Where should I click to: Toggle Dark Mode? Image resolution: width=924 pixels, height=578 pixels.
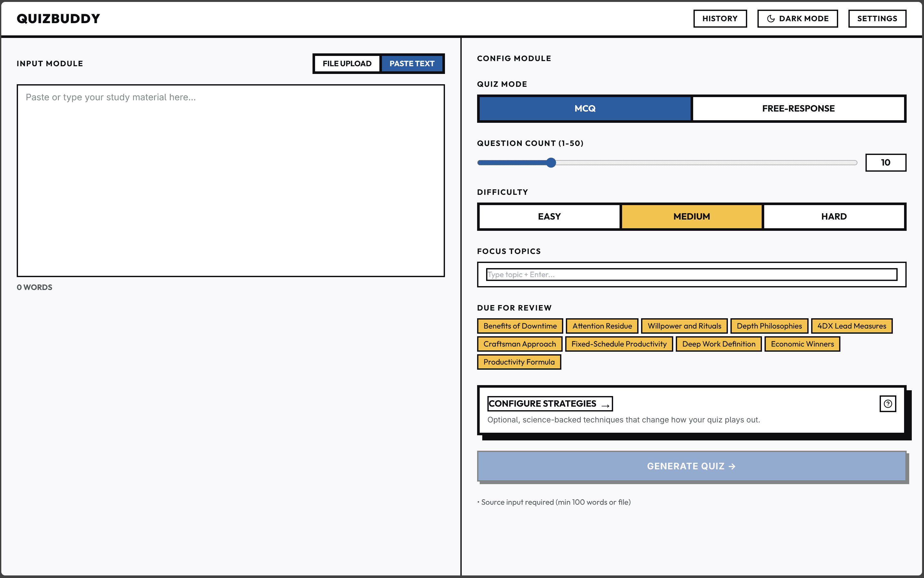797,18
